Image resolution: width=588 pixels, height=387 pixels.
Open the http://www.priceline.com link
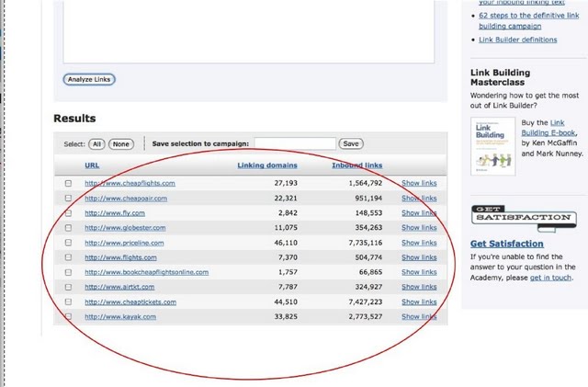pos(124,243)
